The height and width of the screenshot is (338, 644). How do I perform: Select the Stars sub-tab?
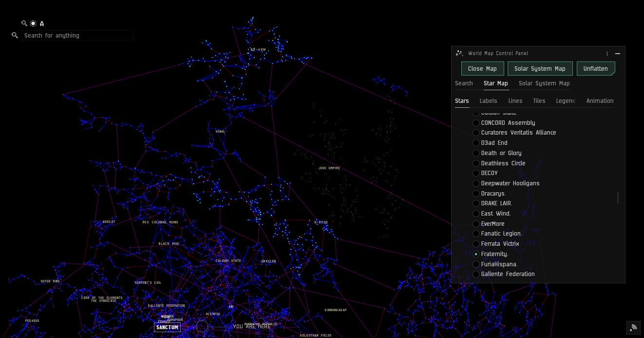tap(462, 101)
